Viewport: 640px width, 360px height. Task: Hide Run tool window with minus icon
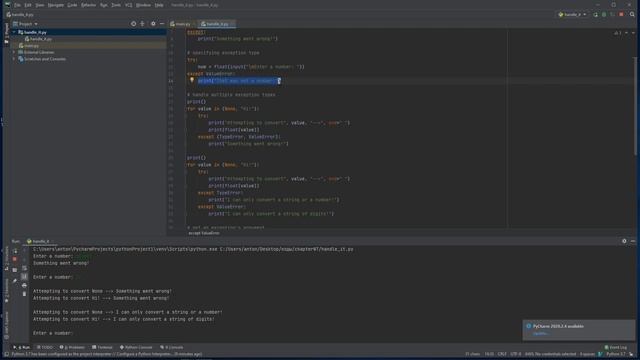(633, 241)
